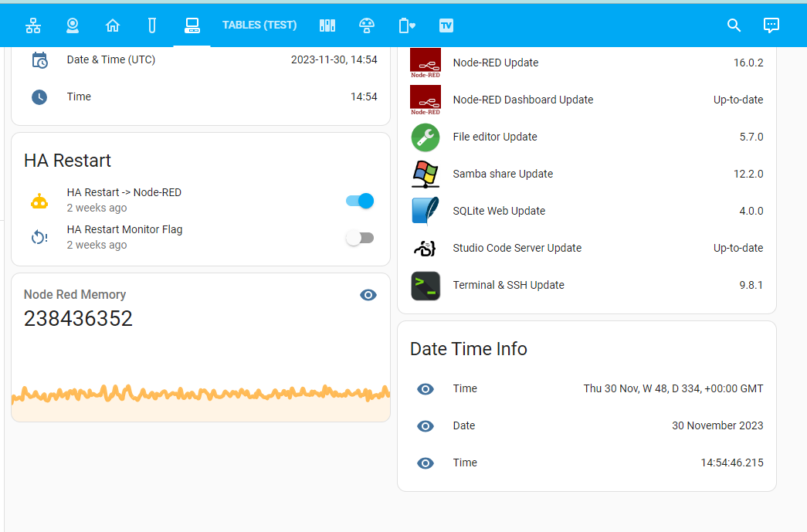Image resolution: width=807 pixels, height=532 pixels.
Task: Open the assistant chat icon
Action: tap(771, 25)
